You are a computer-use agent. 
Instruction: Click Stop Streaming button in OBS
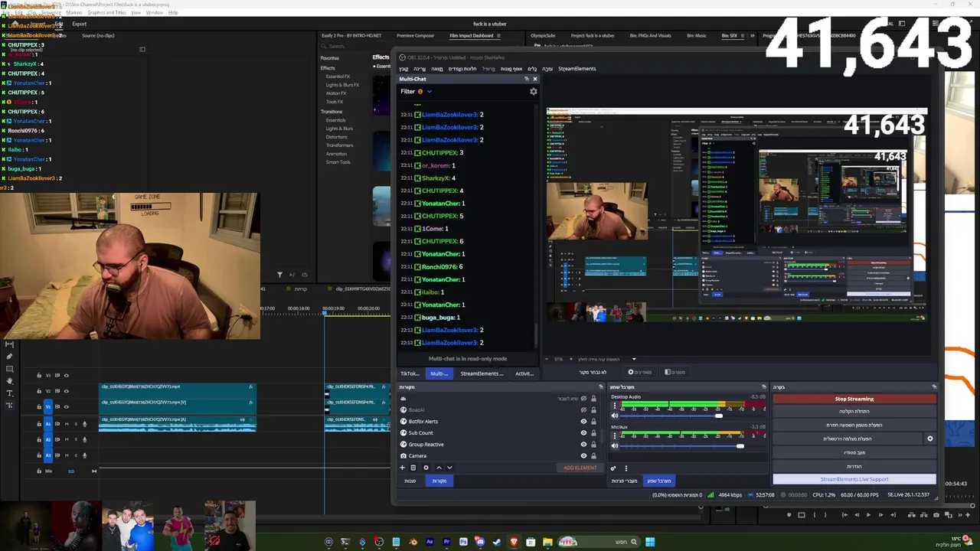click(854, 399)
